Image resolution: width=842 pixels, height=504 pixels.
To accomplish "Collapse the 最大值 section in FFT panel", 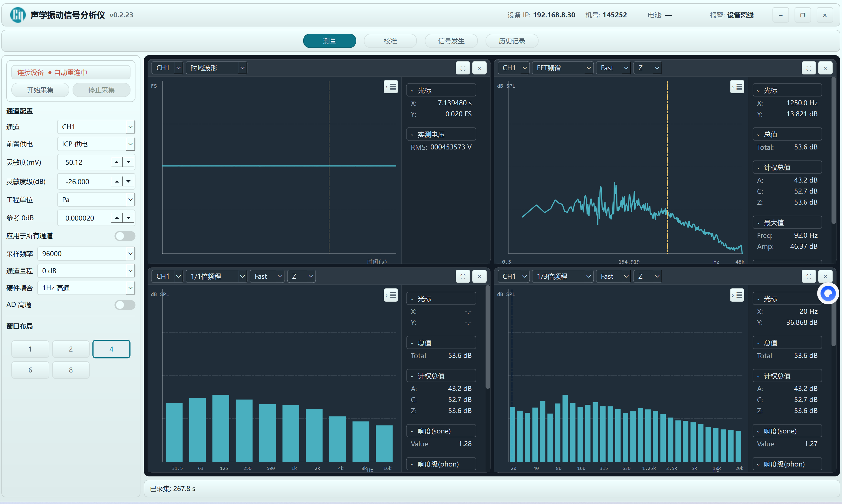I will [787, 223].
